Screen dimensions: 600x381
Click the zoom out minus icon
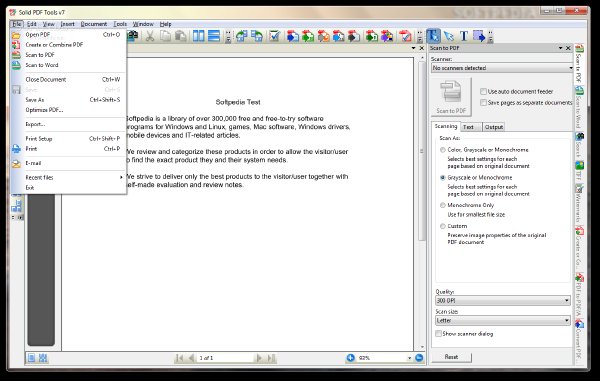click(419, 358)
